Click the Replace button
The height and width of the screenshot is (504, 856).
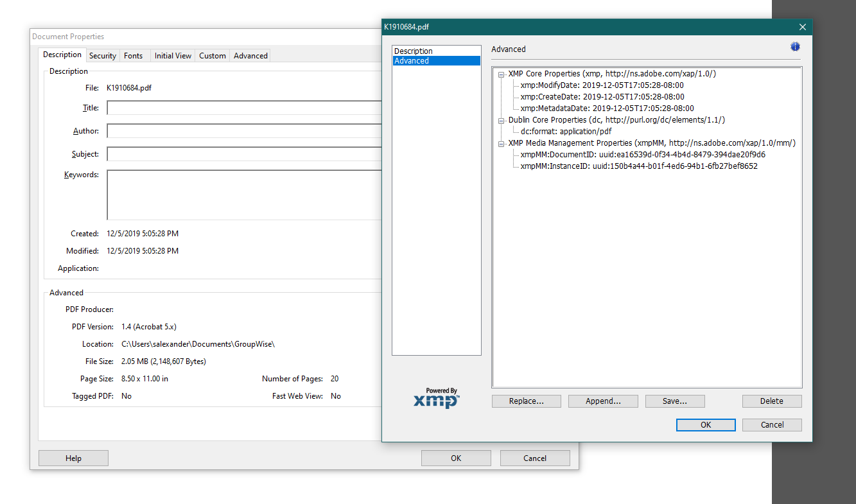pos(526,401)
